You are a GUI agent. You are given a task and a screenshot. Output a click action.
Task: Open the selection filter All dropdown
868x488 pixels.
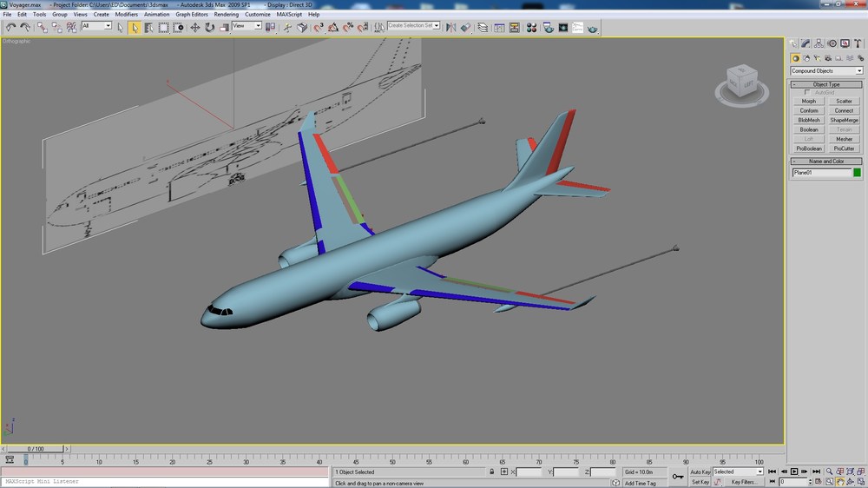pyautogui.click(x=96, y=26)
